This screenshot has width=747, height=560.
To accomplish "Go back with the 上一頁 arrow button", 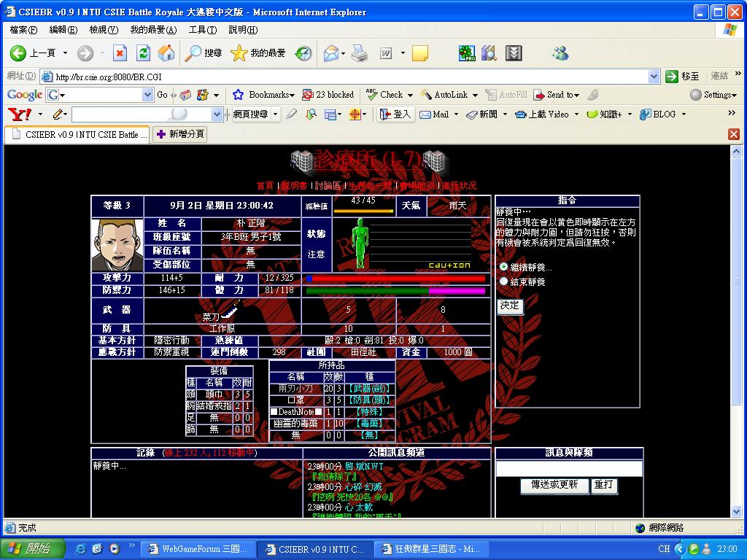I will click(x=32, y=52).
